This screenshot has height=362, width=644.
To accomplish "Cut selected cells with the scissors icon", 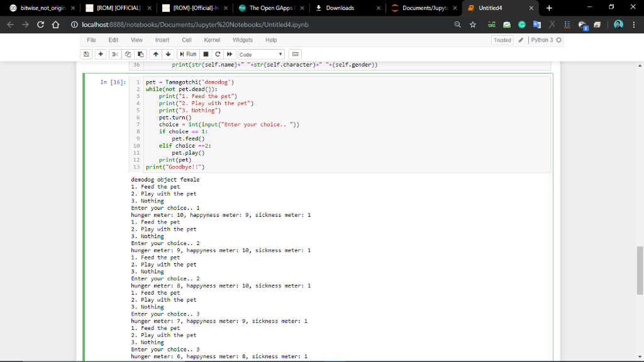I will [115, 54].
